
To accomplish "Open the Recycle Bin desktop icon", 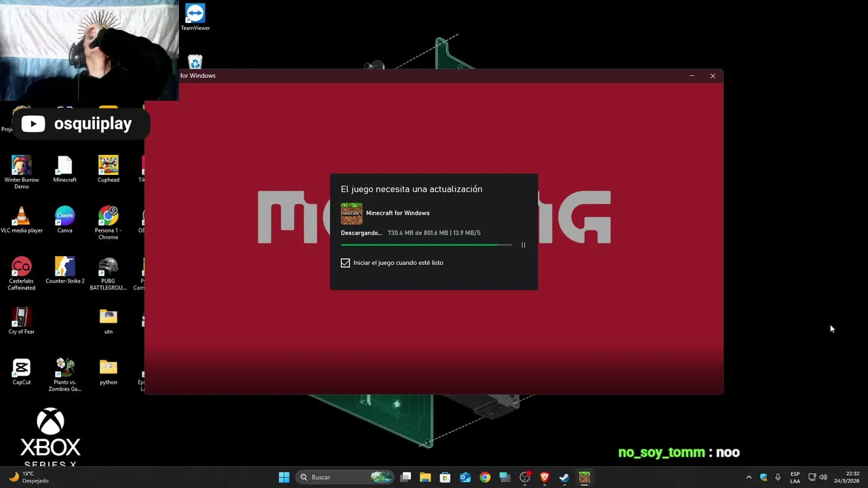I will 195,62.
